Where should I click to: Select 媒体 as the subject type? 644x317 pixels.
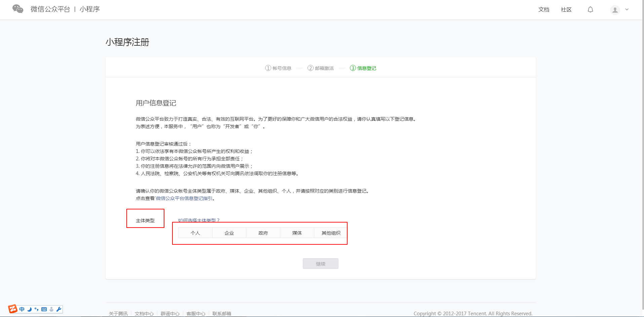coord(297,233)
